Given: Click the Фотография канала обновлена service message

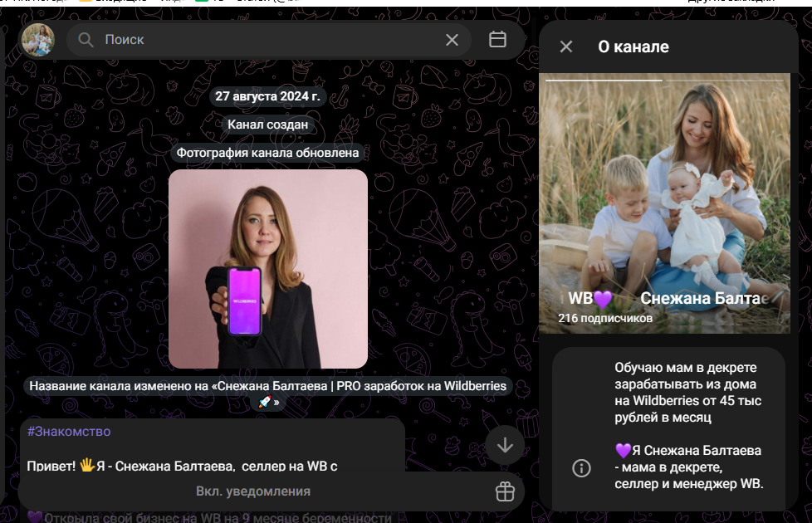Looking at the screenshot, I should [267, 153].
